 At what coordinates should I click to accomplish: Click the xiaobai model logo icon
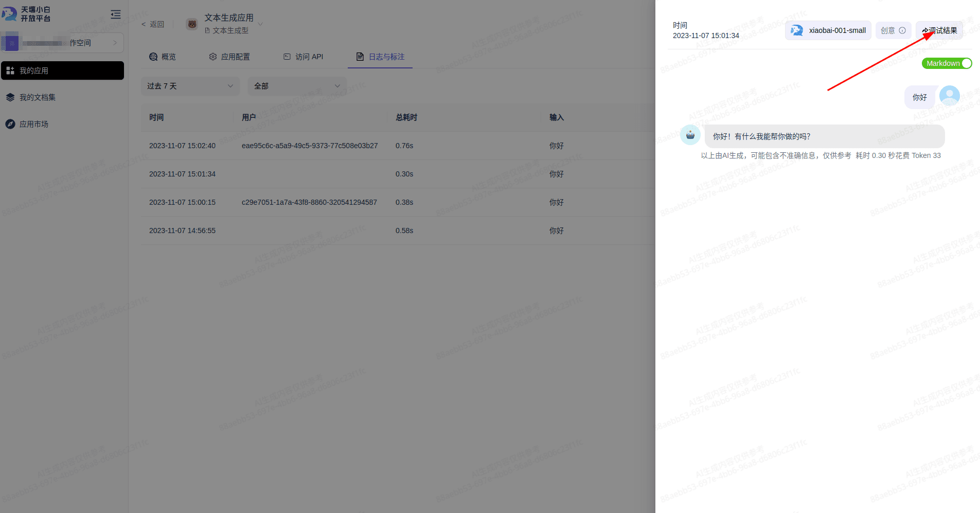click(797, 30)
